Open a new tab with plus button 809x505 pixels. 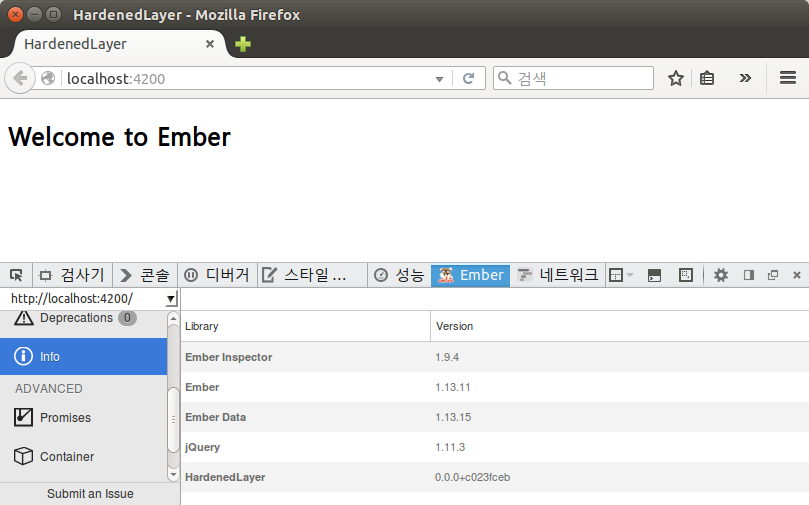(242, 44)
